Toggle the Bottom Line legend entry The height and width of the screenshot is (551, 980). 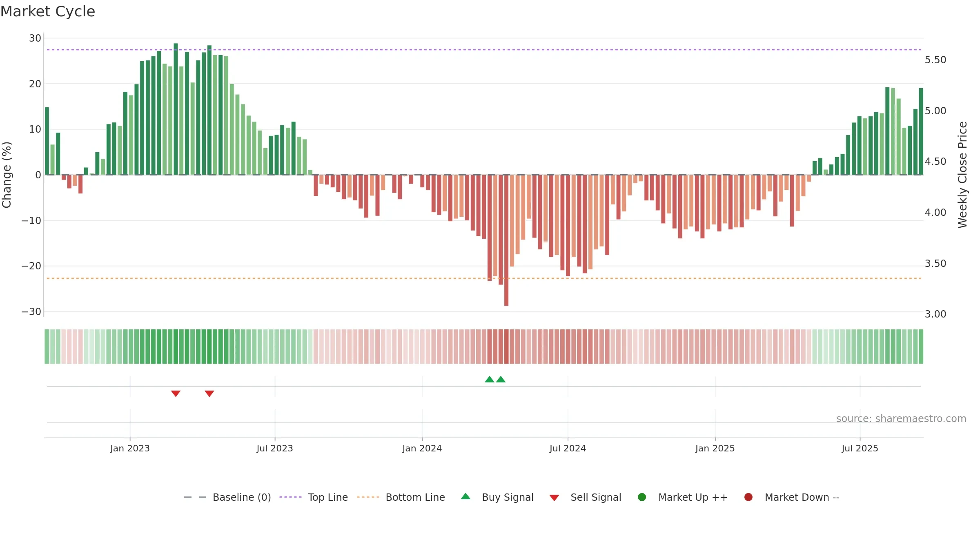pos(401,497)
